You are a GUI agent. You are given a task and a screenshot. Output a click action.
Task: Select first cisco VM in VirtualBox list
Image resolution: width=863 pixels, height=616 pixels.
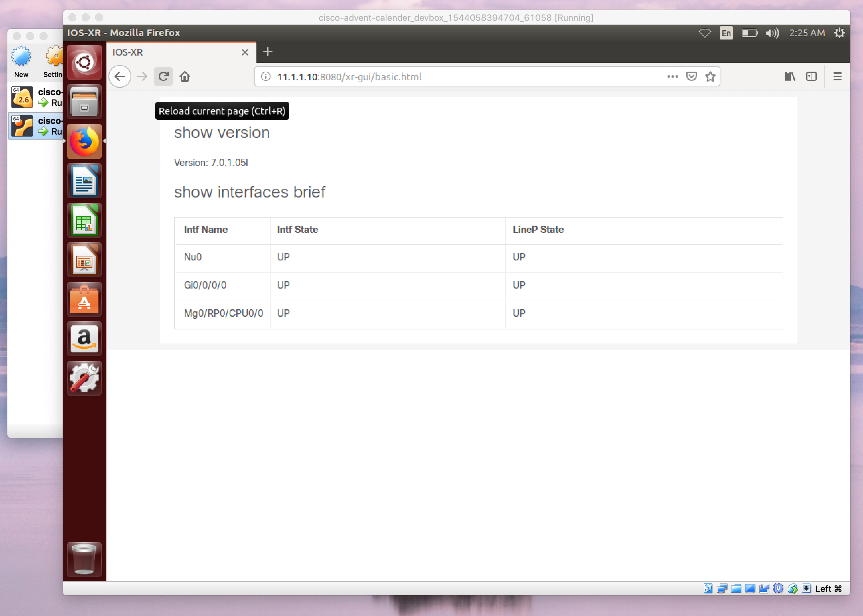tap(36, 97)
